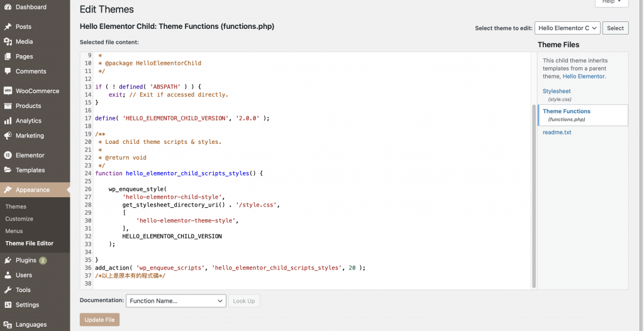Click the Look Up button
Image resolution: width=644 pixels, height=331 pixels.
[244, 301]
